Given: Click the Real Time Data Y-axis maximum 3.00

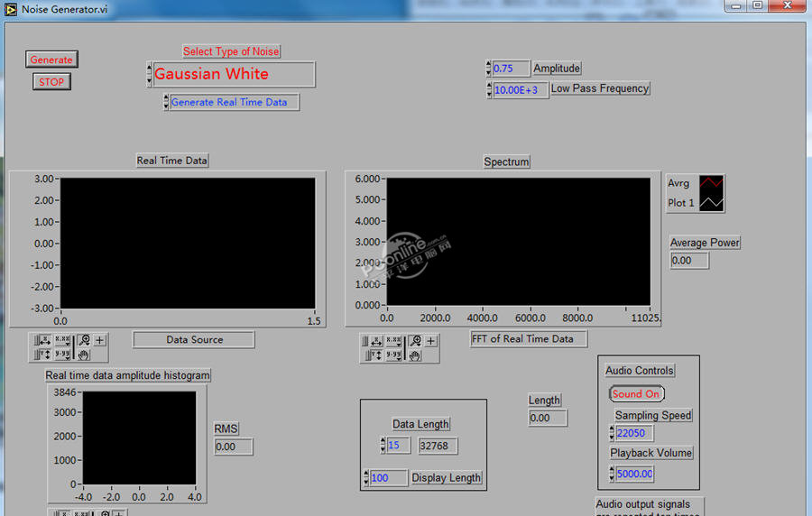Looking at the screenshot, I should point(44,179).
